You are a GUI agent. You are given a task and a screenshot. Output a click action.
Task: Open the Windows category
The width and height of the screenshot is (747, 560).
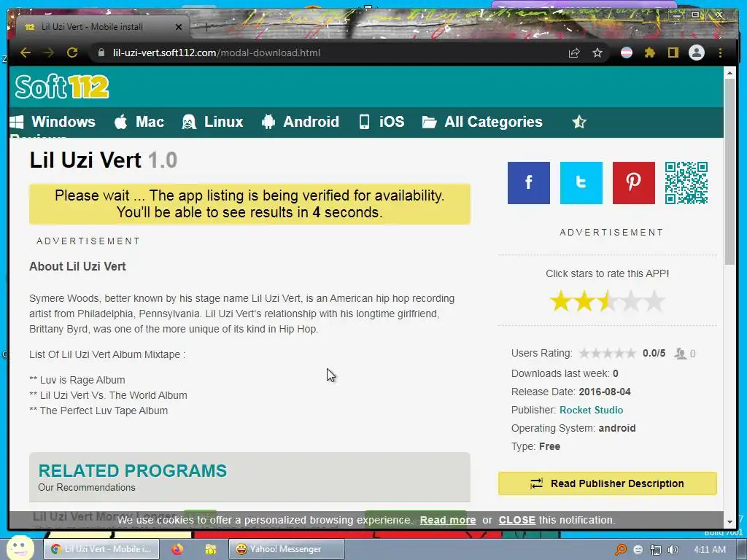click(53, 122)
